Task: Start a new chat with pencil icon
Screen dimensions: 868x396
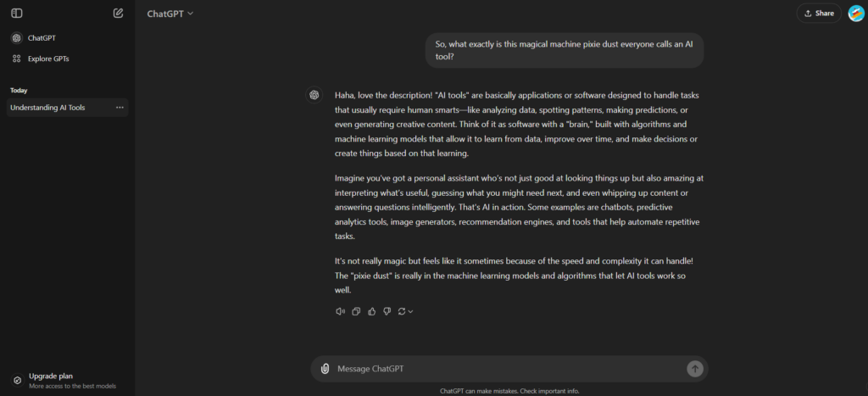Action: click(x=118, y=13)
